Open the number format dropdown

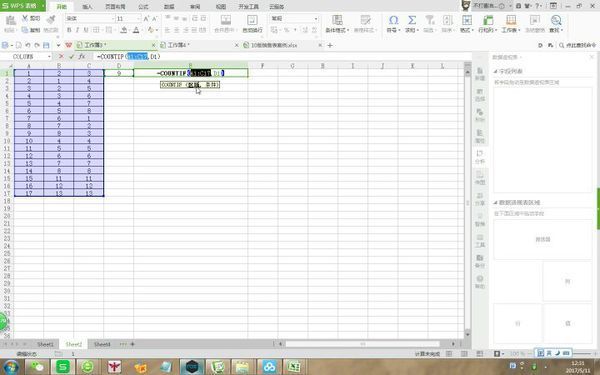[x=294, y=18]
